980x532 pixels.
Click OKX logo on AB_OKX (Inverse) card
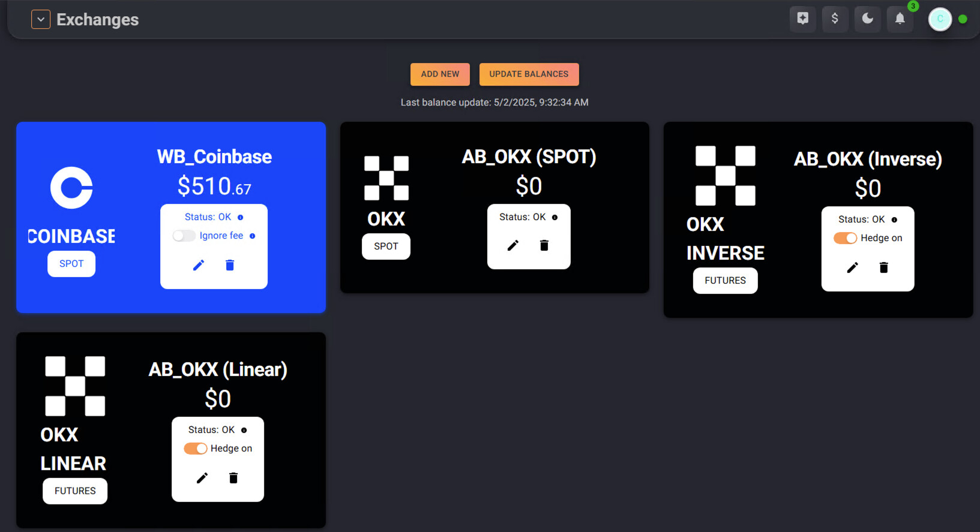[x=726, y=176]
